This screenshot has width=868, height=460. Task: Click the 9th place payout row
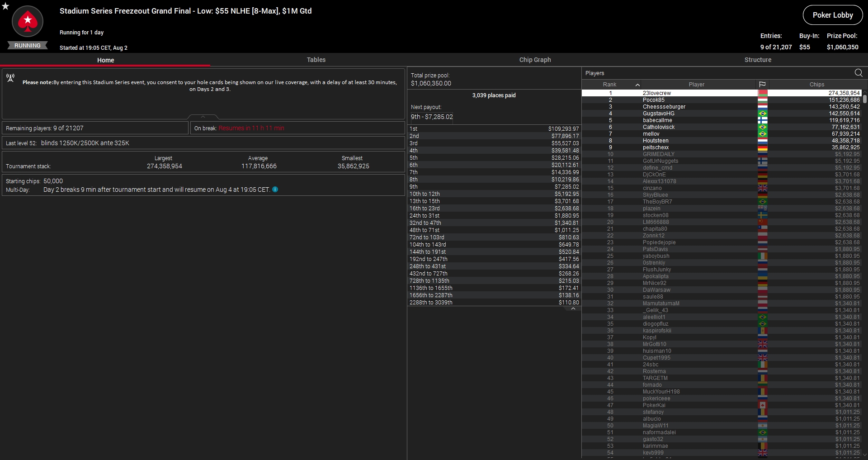tap(494, 187)
